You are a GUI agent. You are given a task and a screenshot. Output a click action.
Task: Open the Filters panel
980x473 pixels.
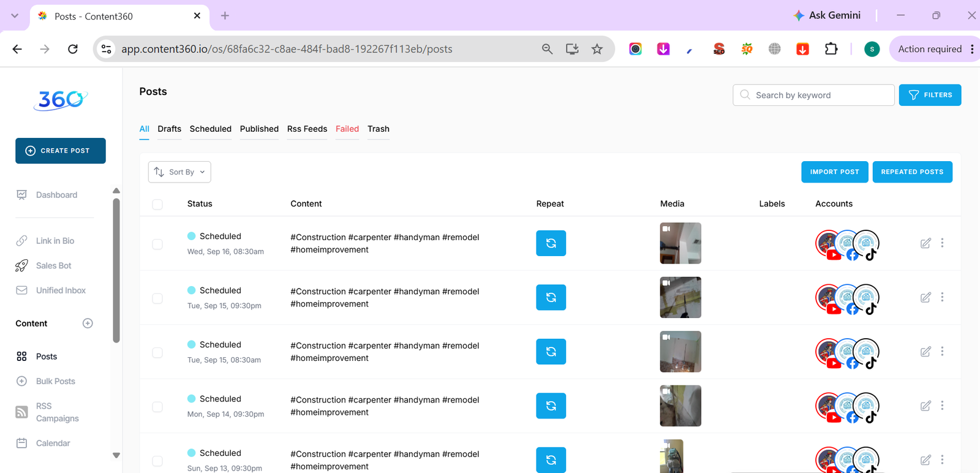tap(930, 95)
